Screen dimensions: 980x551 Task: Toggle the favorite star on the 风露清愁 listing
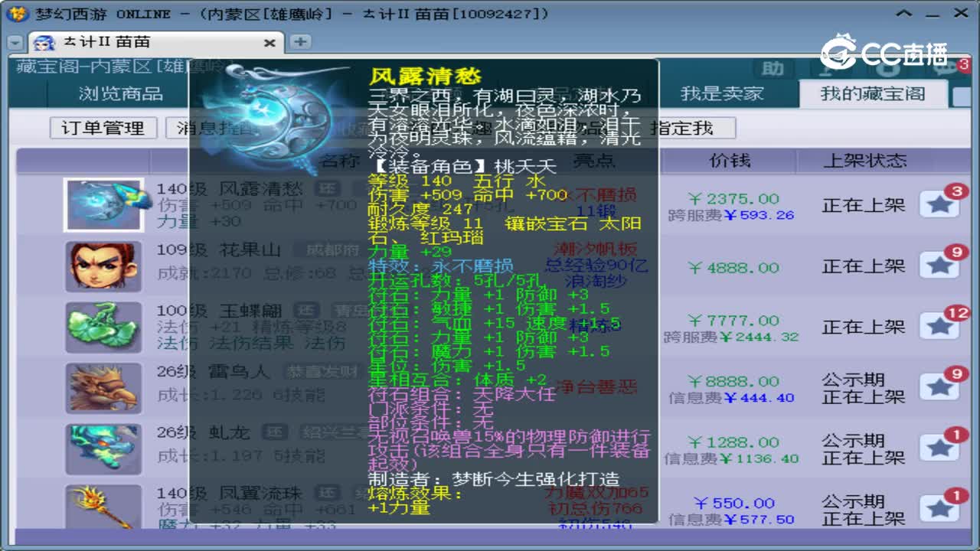940,202
